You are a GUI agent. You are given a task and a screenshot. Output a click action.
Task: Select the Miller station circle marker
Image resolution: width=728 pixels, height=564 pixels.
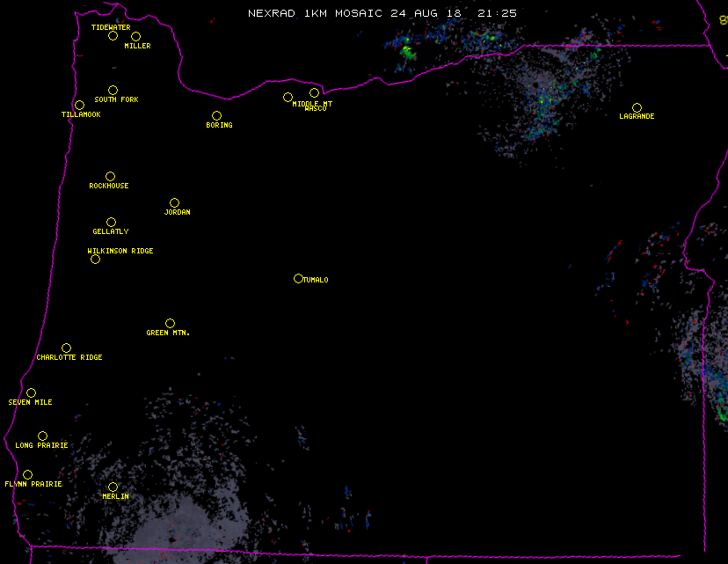[x=135, y=37]
